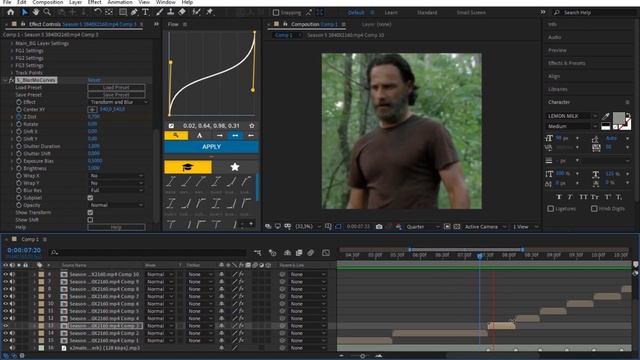Screen dimensions: 640x360
Task: Select the Selection arrow tool
Action: [x=24, y=12]
